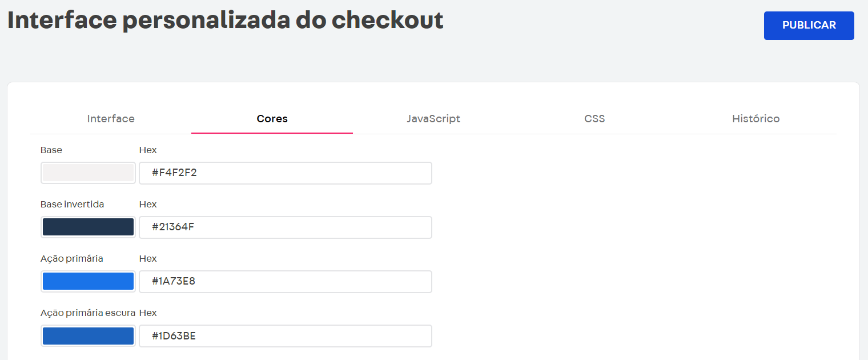Click the Ação primária escura hex box
Image resolution: width=868 pixels, height=360 pixels.
click(286, 335)
